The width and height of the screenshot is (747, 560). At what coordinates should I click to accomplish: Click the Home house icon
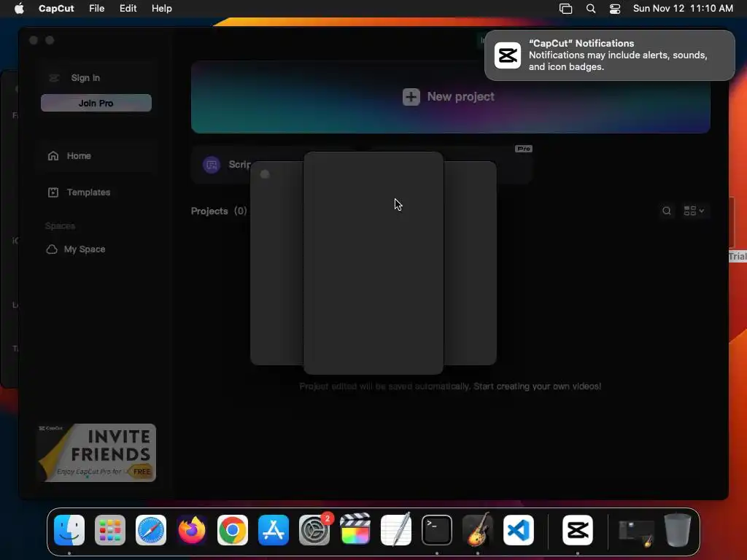pyautogui.click(x=53, y=156)
